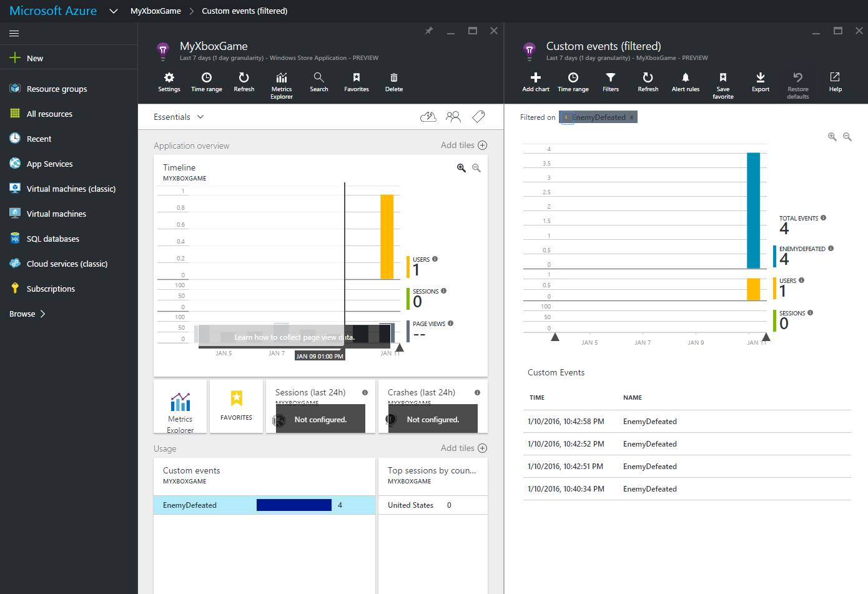Expand the Microsoft Azure dropdown arrow
Viewport: 868px width, 594px height.
point(114,11)
